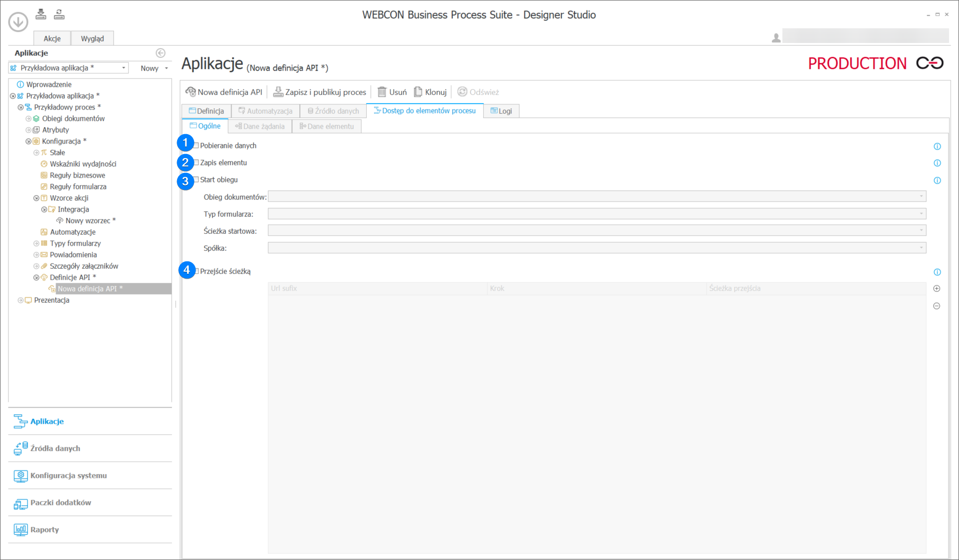
Task: Show info for Start obiegu
Action: click(937, 181)
